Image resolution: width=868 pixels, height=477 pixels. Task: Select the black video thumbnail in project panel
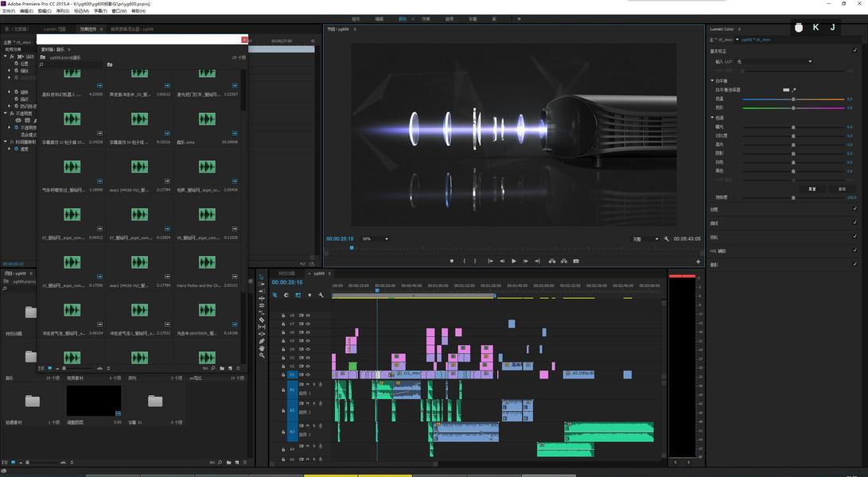(x=94, y=401)
